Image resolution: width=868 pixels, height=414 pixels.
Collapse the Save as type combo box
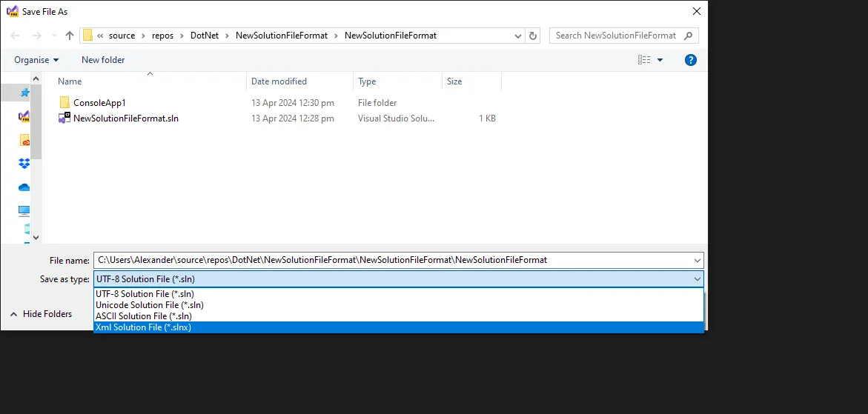tap(697, 279)
